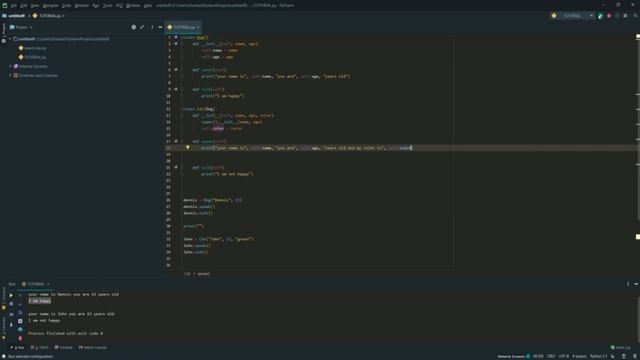Collapse class Dog fold on line 1

pyautogui.click(x=182, y=38)
